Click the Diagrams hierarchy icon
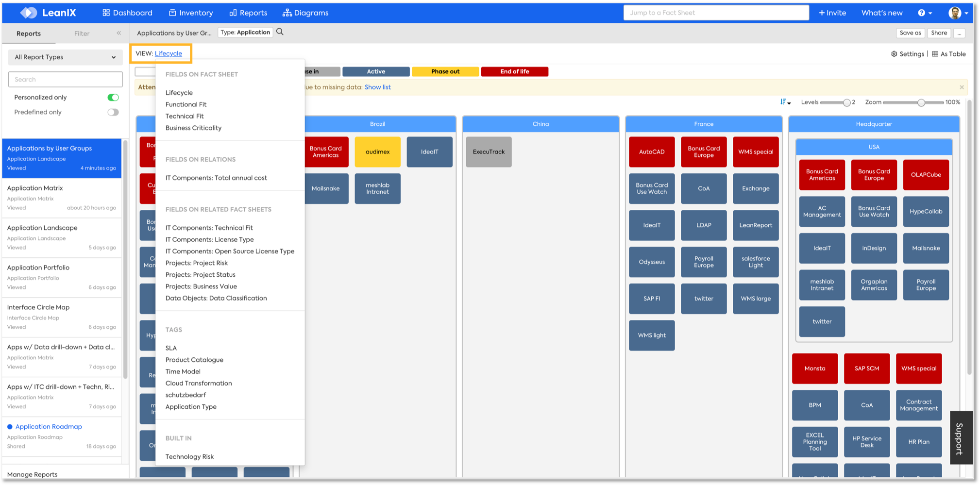This screenshot has width=980, height=485. coord(287,13)
